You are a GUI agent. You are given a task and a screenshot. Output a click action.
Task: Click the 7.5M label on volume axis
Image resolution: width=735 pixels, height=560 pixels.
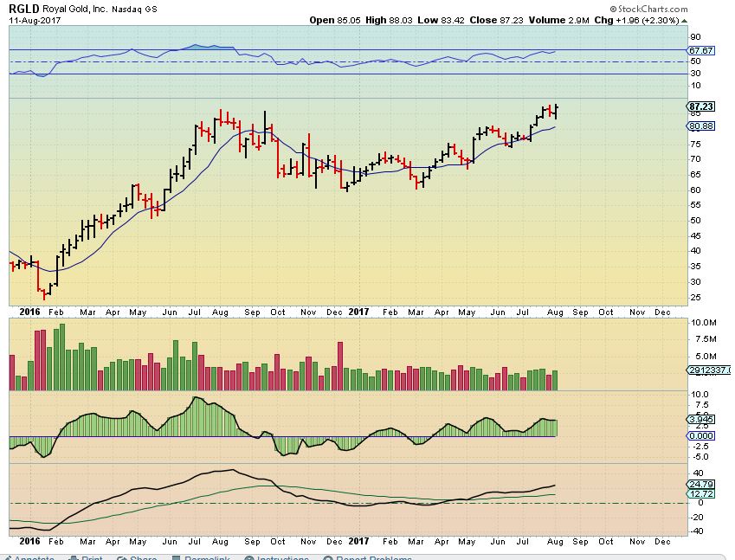coord(706,338)
